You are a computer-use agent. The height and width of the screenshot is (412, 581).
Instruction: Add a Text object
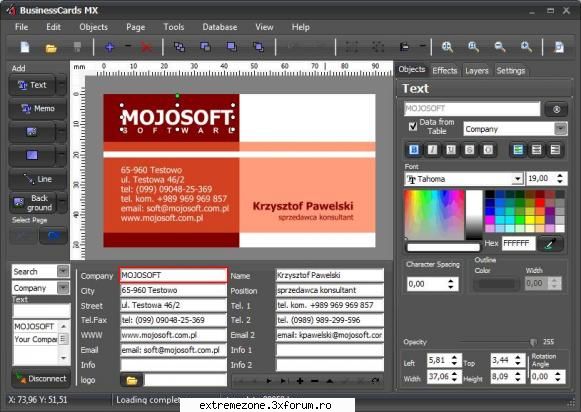(32, 85)
